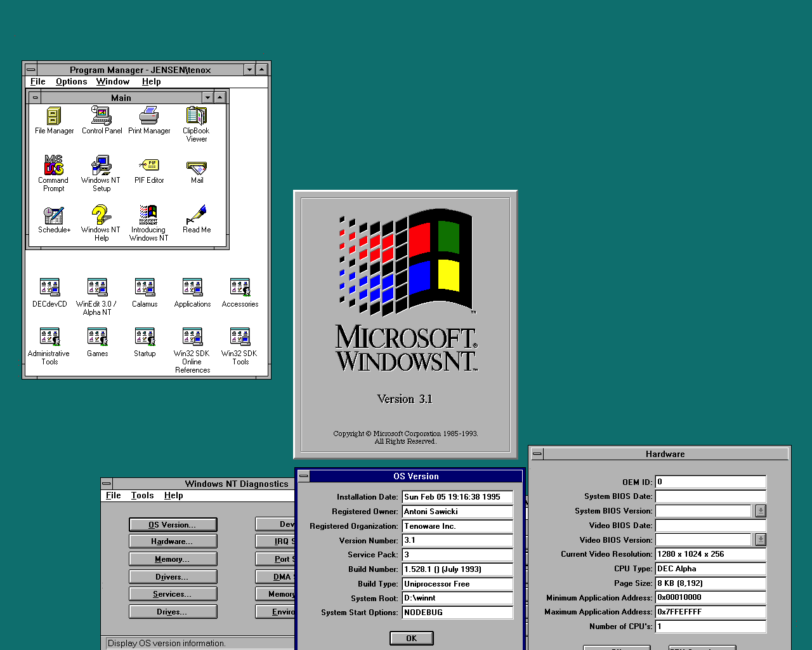Open the Options menu in Program Manager
This screenshot has width=812, height=650.
point(71,81)
